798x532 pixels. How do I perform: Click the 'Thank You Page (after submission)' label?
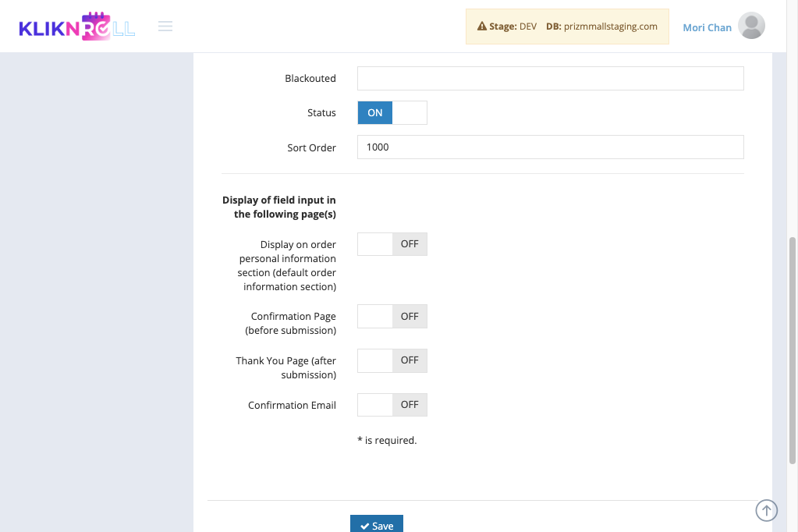click(x=286, y=367)
